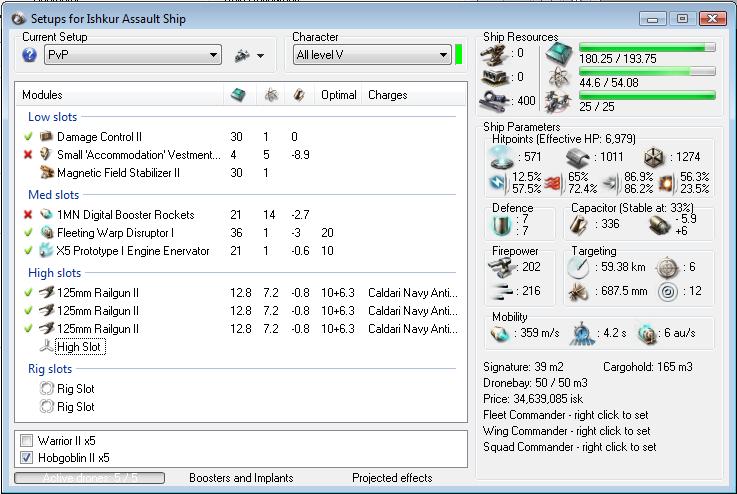Sort by the Optimal column header

pos(338,95)
